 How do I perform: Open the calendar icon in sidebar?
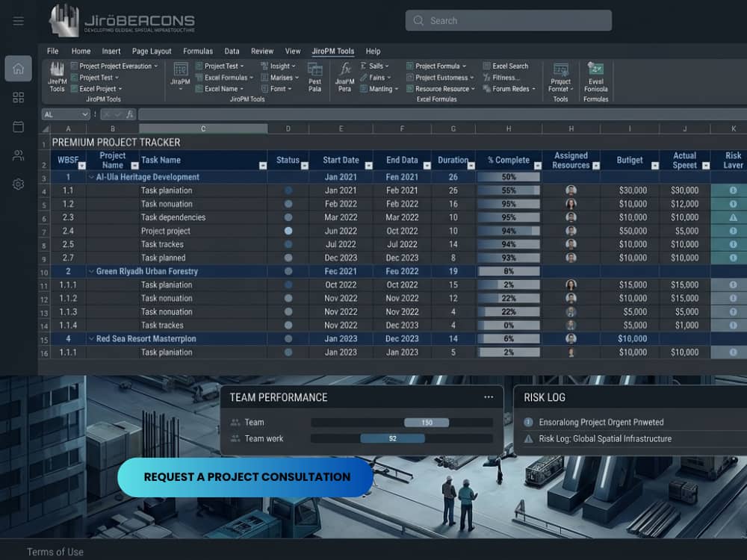point(18,127)
